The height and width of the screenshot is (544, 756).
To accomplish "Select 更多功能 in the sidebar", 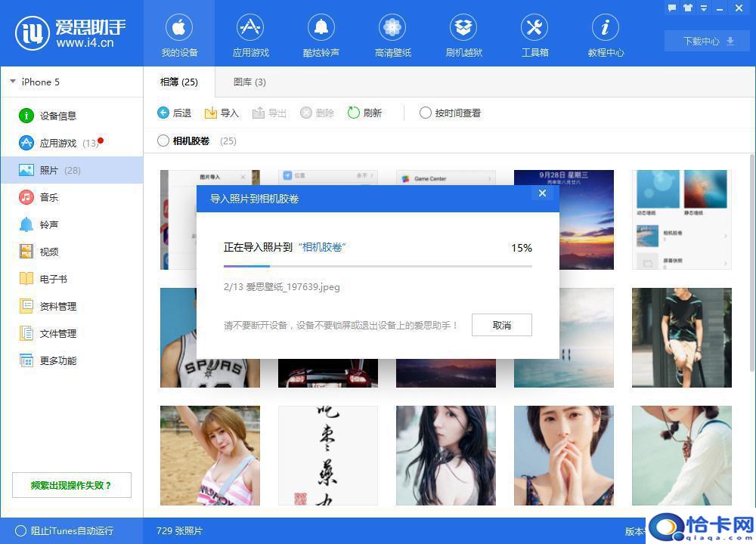I will click(71, 360).
